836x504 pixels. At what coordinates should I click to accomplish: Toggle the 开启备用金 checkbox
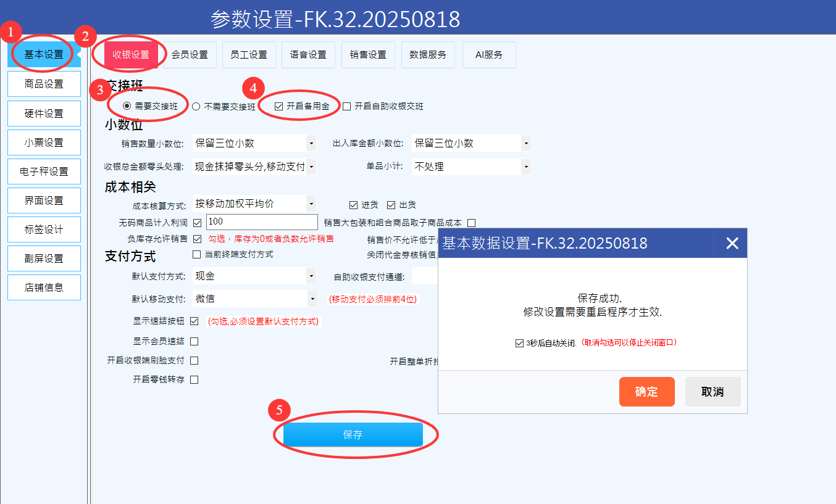coord(279,106)
